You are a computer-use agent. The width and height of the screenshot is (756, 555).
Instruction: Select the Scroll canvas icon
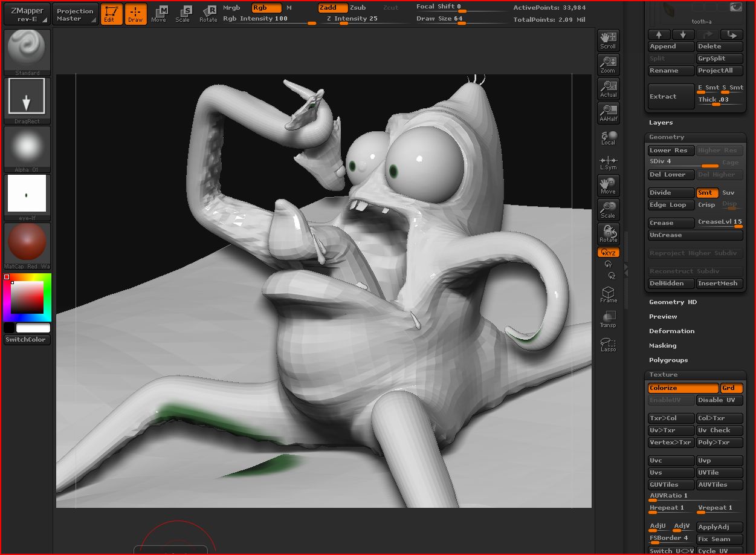[x=608, y=40]
